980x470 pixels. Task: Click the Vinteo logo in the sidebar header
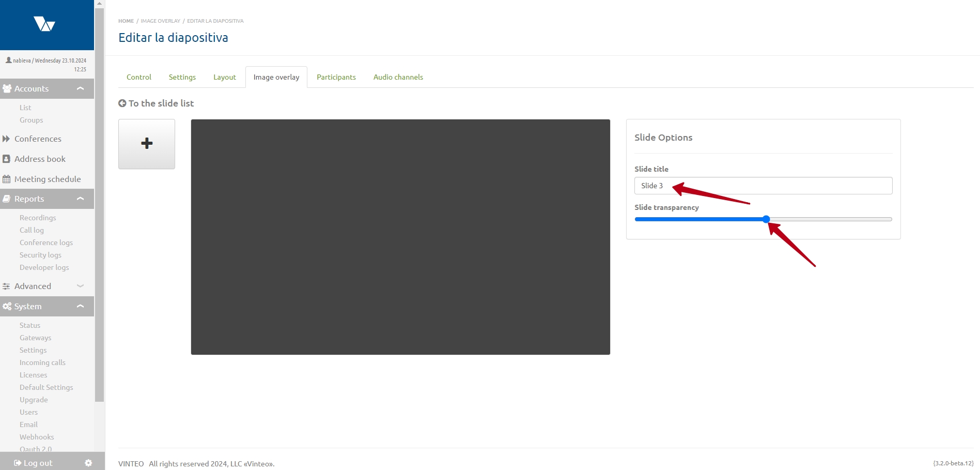[44, 24]
